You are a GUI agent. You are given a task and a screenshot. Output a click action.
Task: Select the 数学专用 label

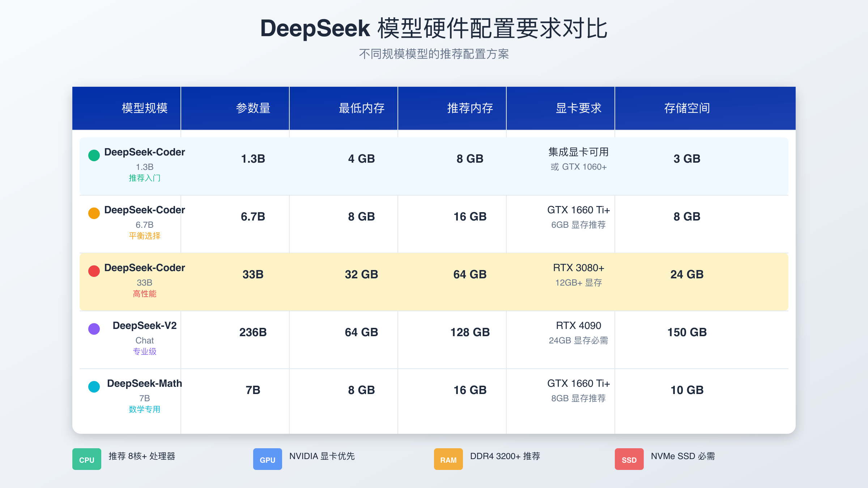[145, 409]
